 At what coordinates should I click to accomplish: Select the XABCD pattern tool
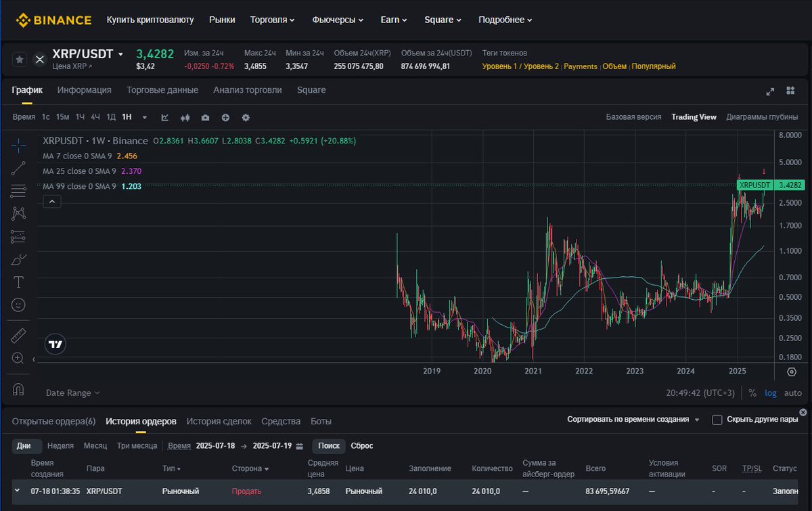[x=18, y=213]
